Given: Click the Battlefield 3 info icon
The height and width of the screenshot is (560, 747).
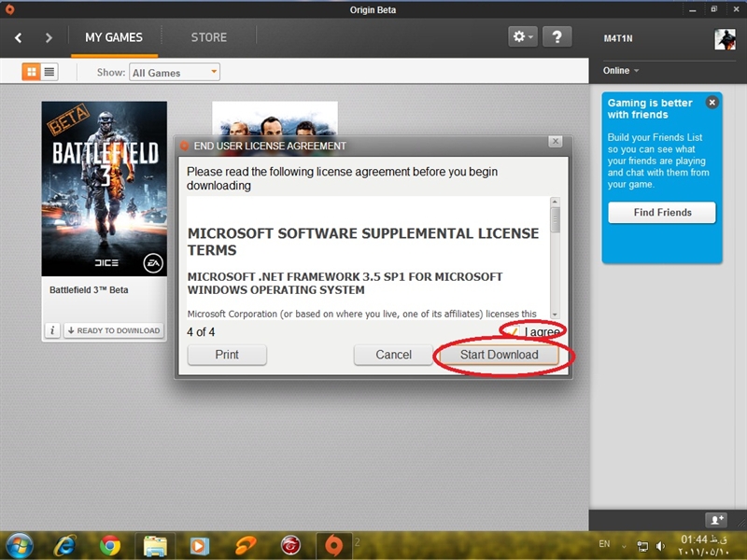Looking at the screenshot, I should (x=52, y=330).
